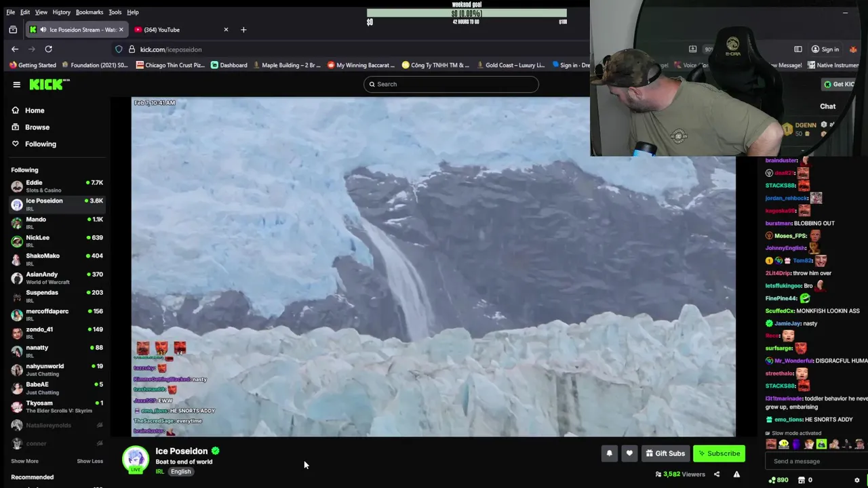Viewport: 868px width, 488px height.
Task: Open Firefox tab list icon
Action: (x=13, y=30)
